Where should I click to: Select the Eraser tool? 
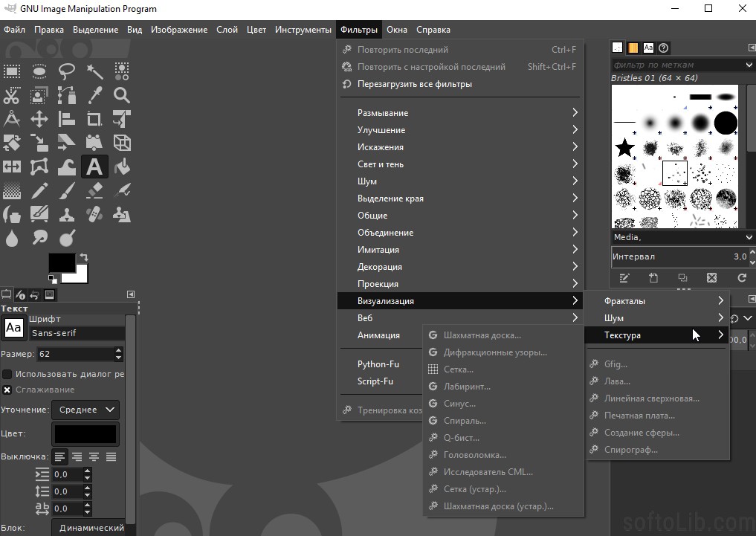tap(94, 191)
